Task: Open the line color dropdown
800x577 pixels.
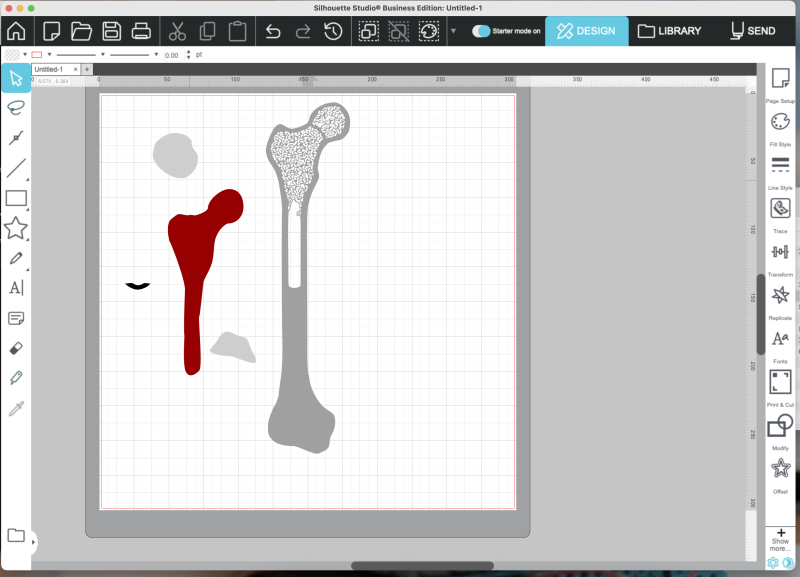Action: pyautogui.click(x=49, y=55)
